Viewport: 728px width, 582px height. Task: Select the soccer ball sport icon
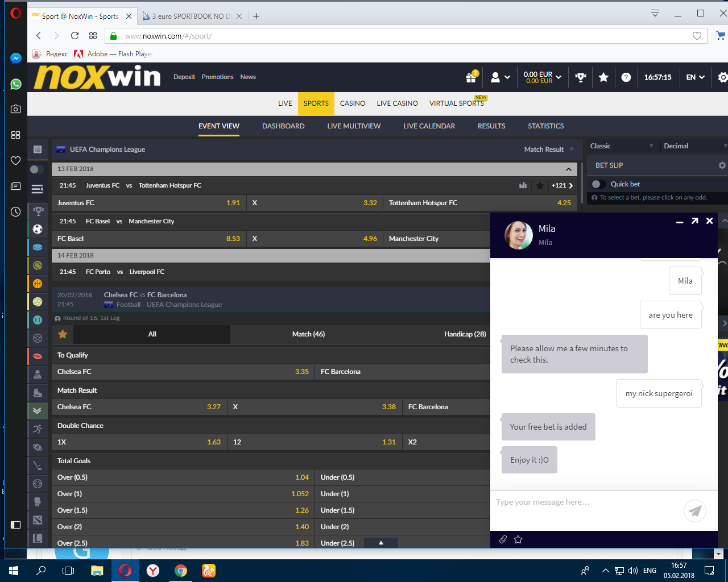point(38,229)
